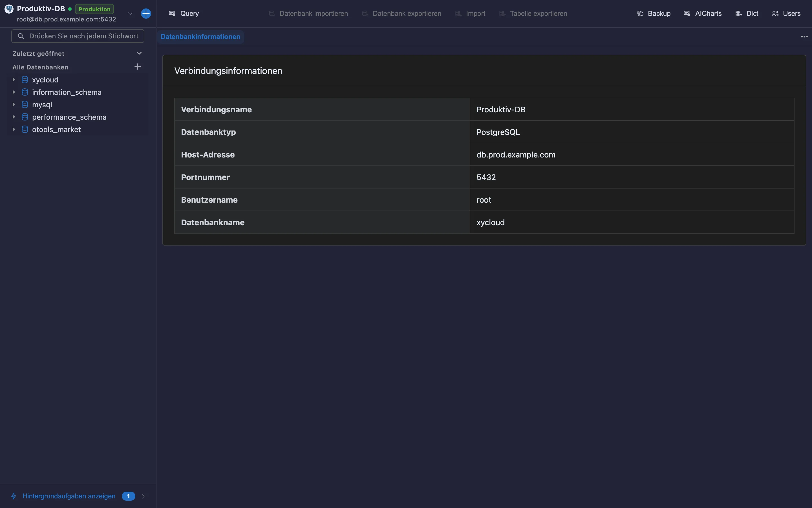Click Tabelle exportieren in toolbar
Viewport: 812px width, 508px height.
point(533,14)
